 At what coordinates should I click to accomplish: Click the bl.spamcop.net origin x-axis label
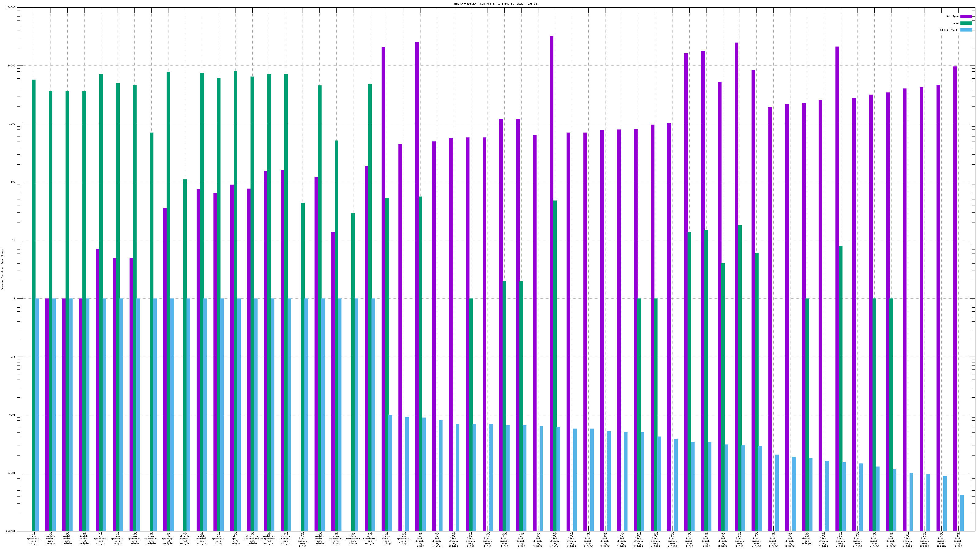tap(168, 539)
